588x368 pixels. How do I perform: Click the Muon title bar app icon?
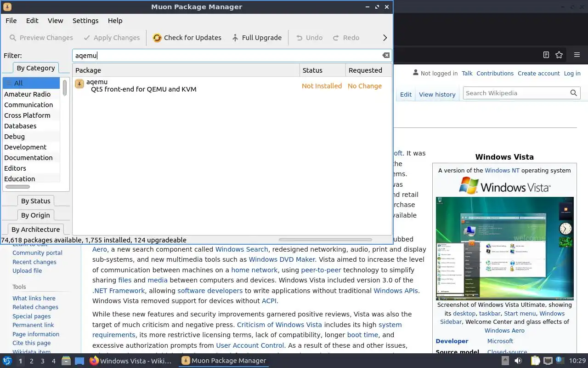(7, 7)
